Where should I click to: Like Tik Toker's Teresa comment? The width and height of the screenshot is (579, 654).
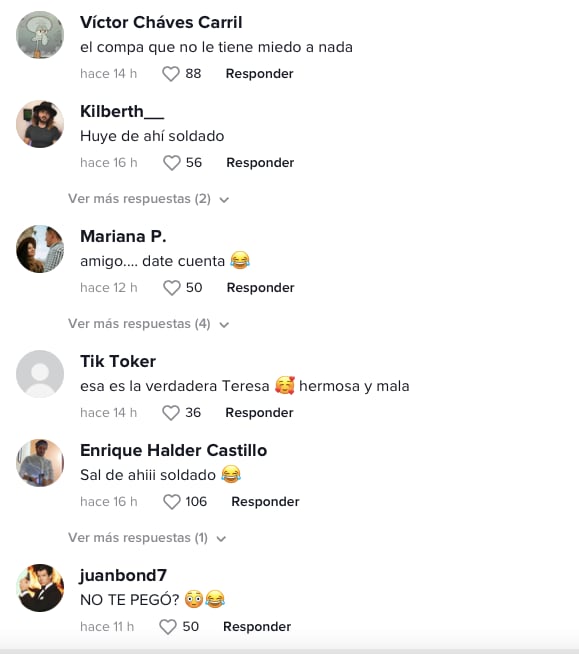171,413
